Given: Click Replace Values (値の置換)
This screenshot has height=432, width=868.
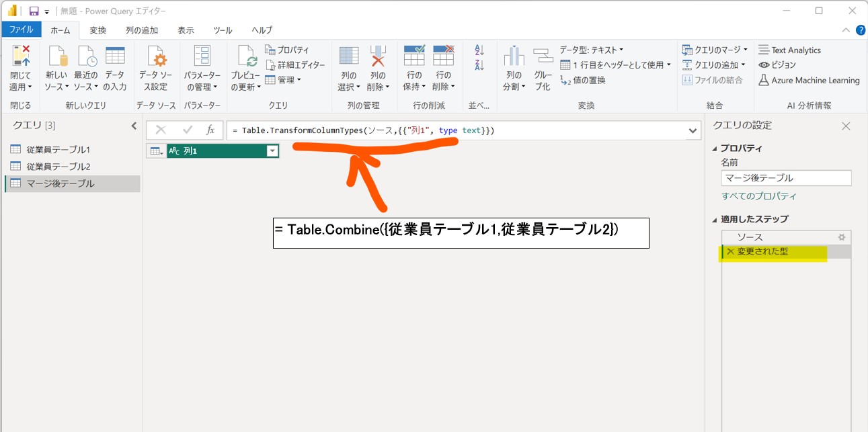Looking at the screenshot, I should point(583,80).
